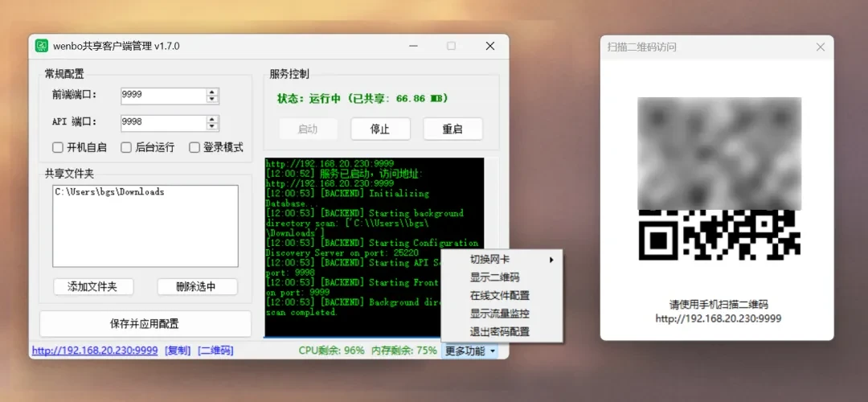Click the 内存剩余: 75% status entry
Viewport: 868px width, 402px height.
pyautogui.click(x=404, y=351)
